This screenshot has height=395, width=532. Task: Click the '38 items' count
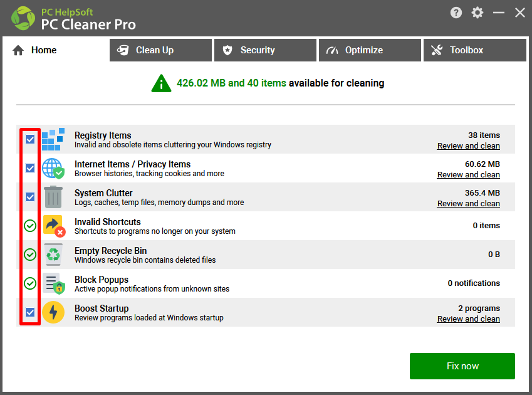484,135
